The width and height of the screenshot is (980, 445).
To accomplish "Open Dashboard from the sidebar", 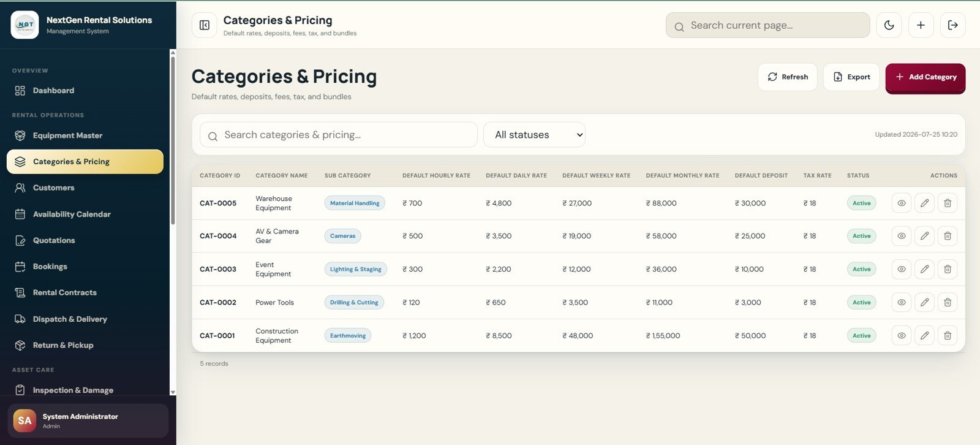I will 85,91.
